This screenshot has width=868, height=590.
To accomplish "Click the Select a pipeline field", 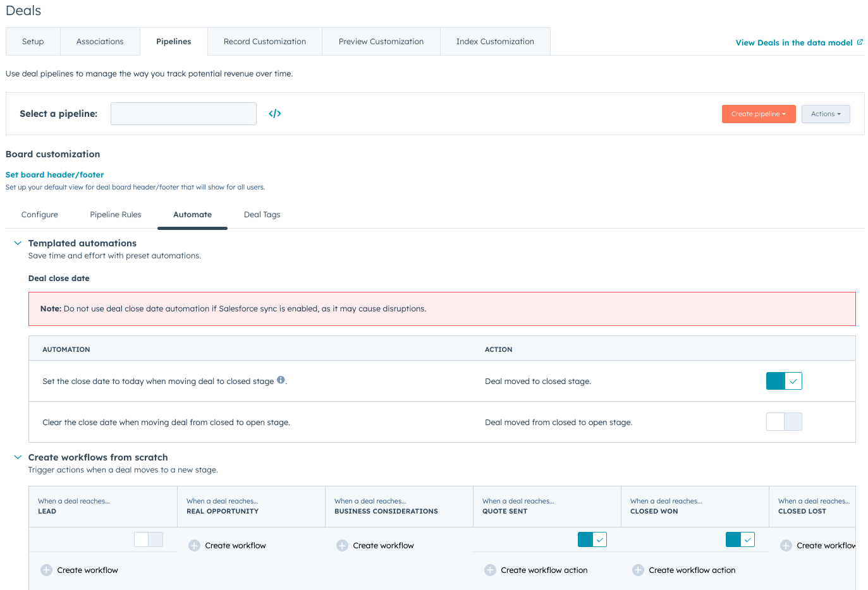I will coord(183,114).
